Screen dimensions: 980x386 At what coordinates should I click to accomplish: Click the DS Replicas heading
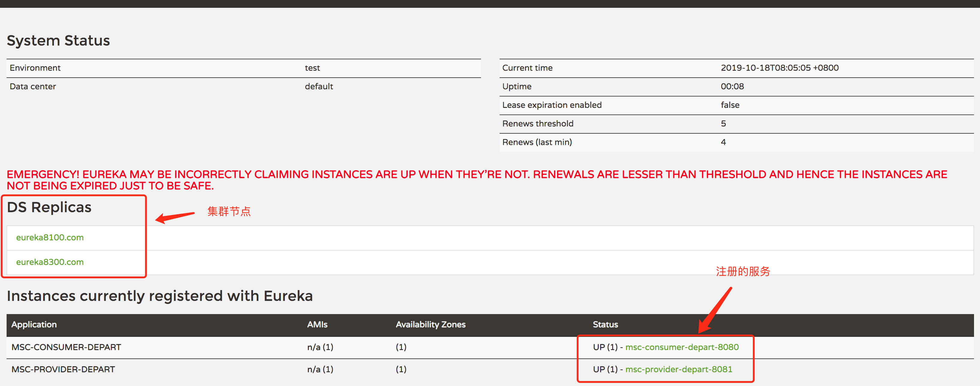point(49,207)
